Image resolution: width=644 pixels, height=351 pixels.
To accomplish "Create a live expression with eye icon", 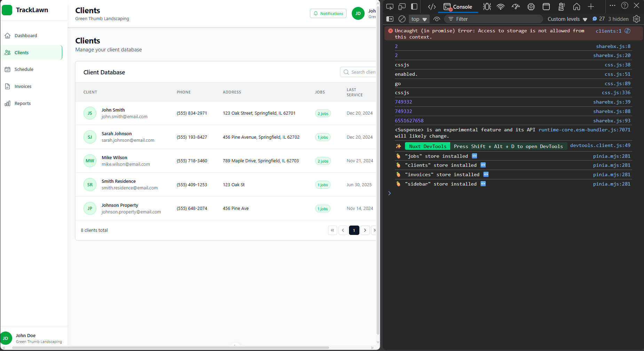I will pos(437,19).
